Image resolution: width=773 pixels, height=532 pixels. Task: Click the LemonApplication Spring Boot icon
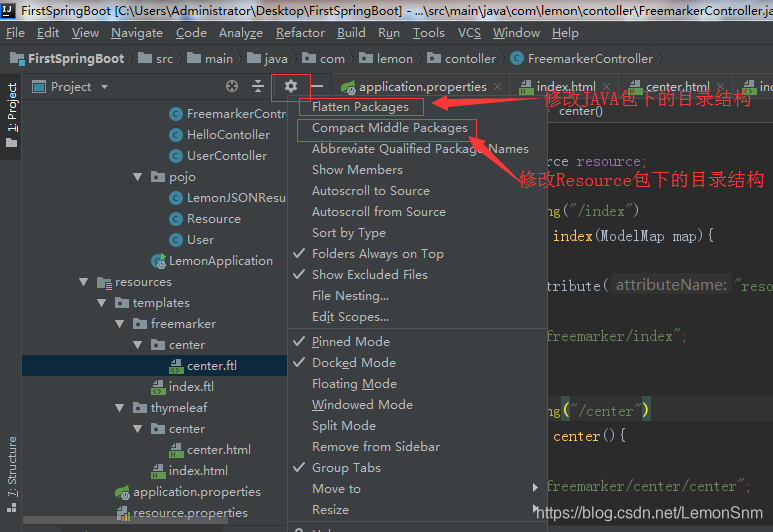click(x=158, y=261)
